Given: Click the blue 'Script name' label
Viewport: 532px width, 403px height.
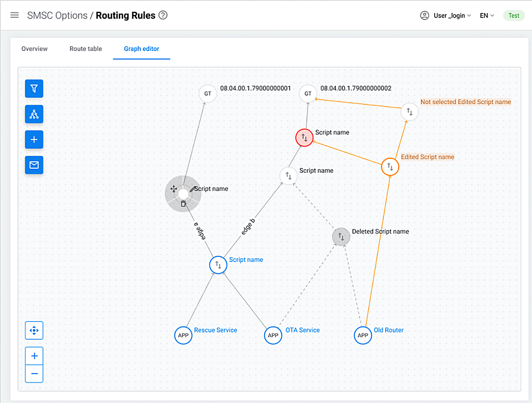Looking at the screenshot, I should (246, 260).
